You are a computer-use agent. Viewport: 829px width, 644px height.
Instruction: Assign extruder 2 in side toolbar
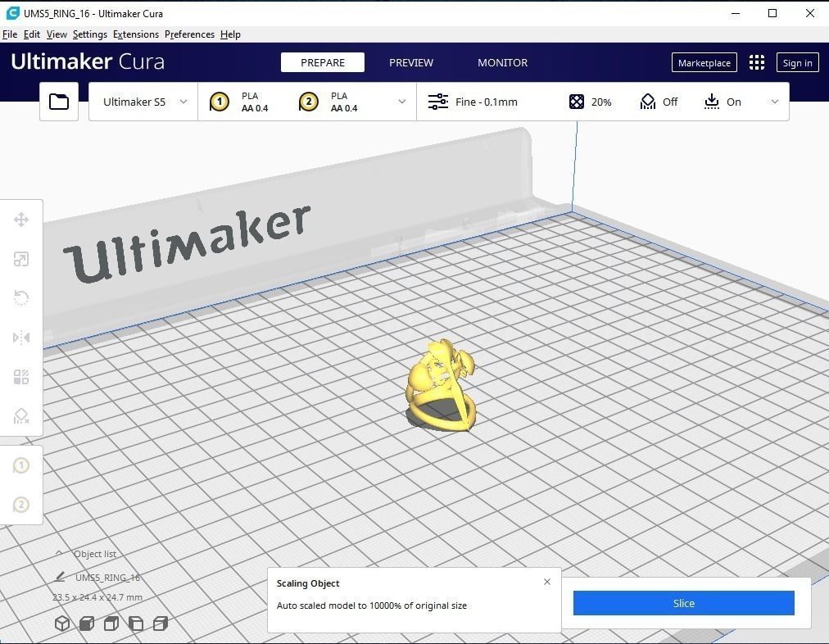(21, 505)
